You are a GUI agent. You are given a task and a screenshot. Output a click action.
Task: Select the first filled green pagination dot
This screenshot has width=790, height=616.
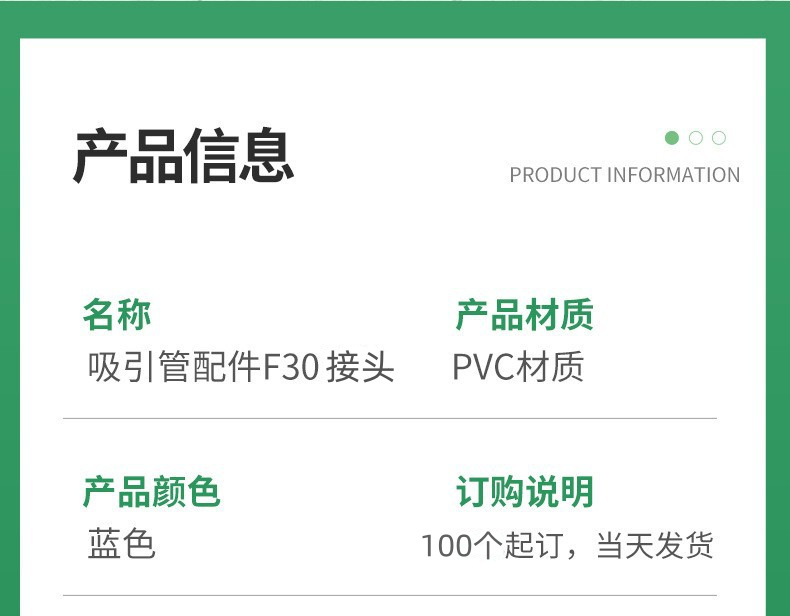[672, 138]
